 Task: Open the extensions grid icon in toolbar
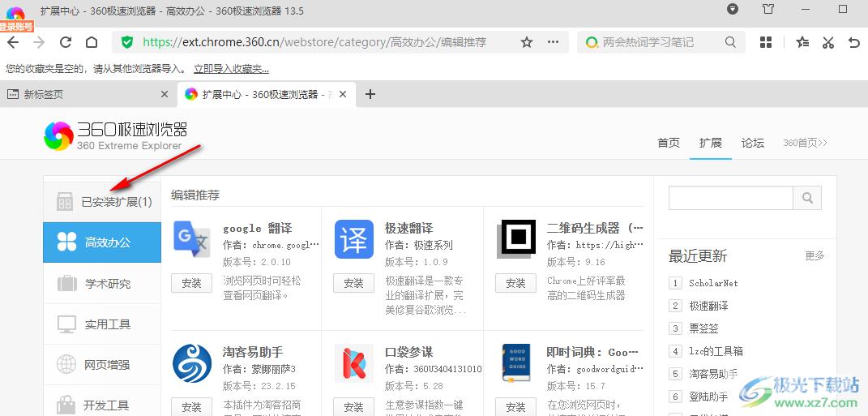(766, 42)
